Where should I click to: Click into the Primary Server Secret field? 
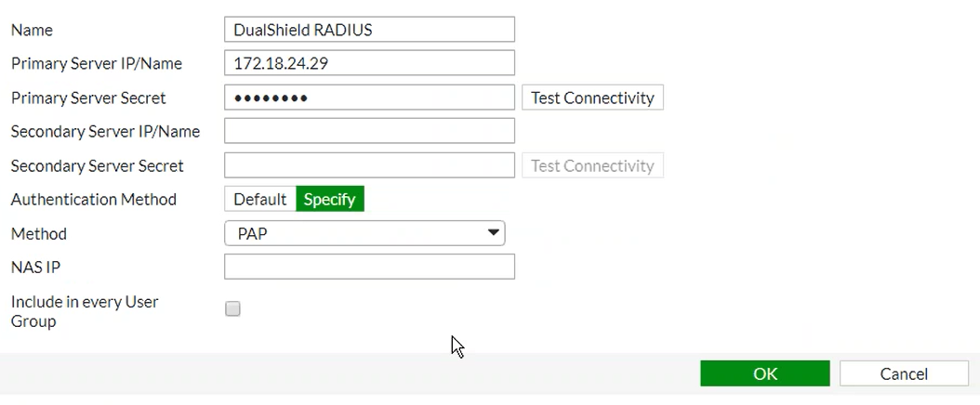(x=369, y=98)
